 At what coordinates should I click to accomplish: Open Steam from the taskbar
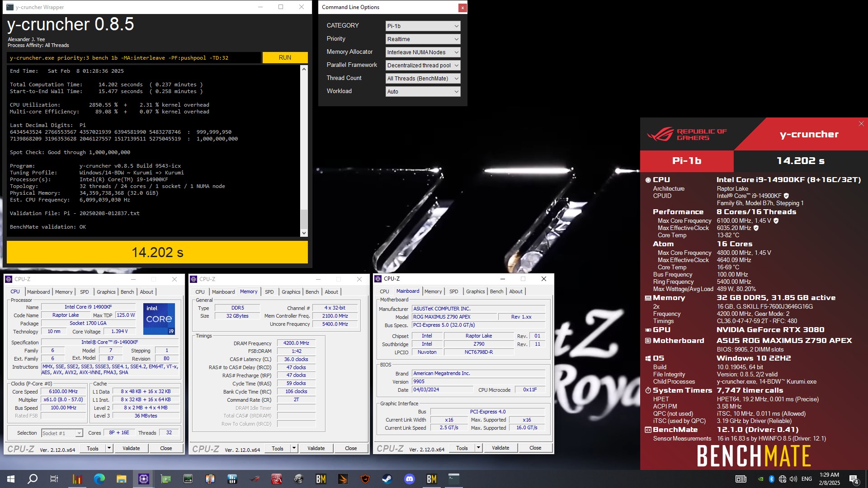click(387, 479)
